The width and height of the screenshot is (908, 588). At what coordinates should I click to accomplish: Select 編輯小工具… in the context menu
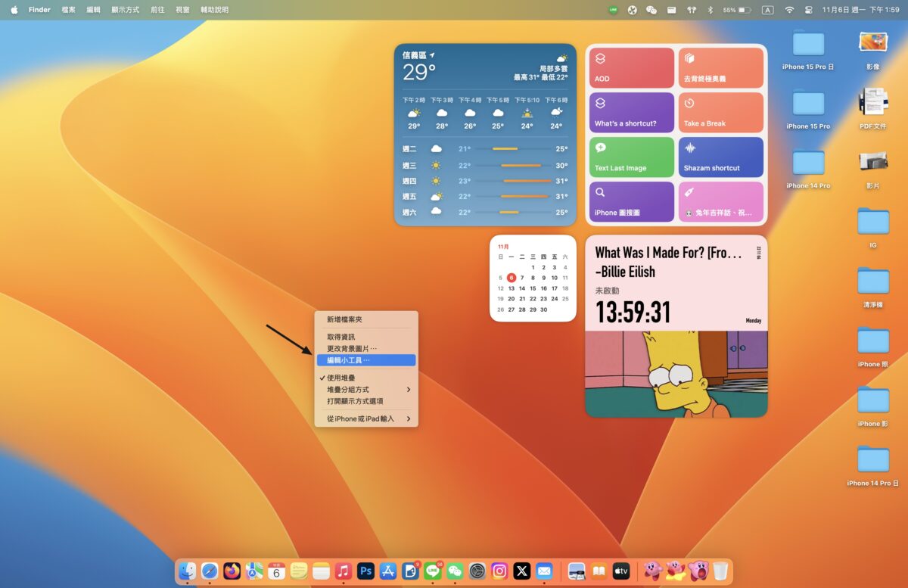pyautogui.click(x=366, y=360)
